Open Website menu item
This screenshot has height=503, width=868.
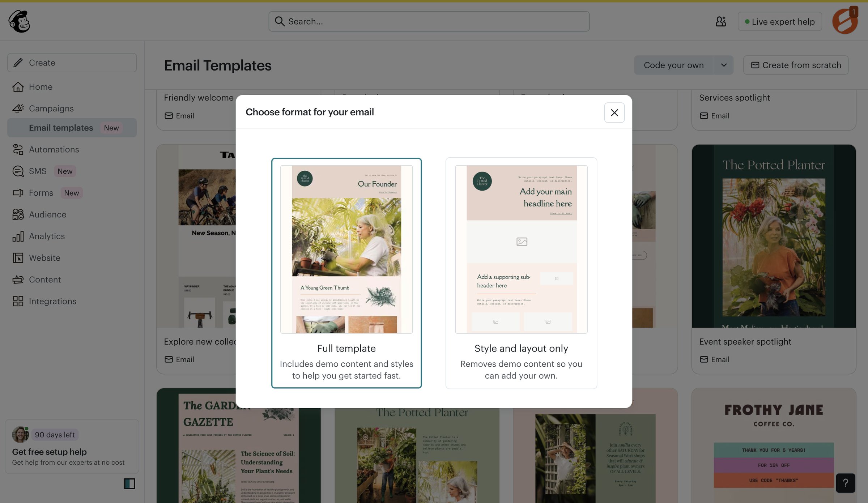tap(72, 258)
